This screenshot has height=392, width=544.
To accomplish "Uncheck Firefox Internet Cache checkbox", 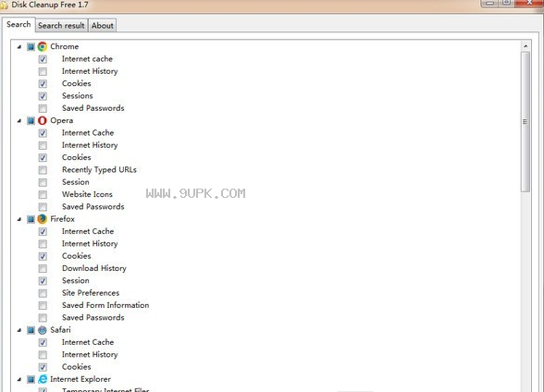I will click(x=43, y=231).
